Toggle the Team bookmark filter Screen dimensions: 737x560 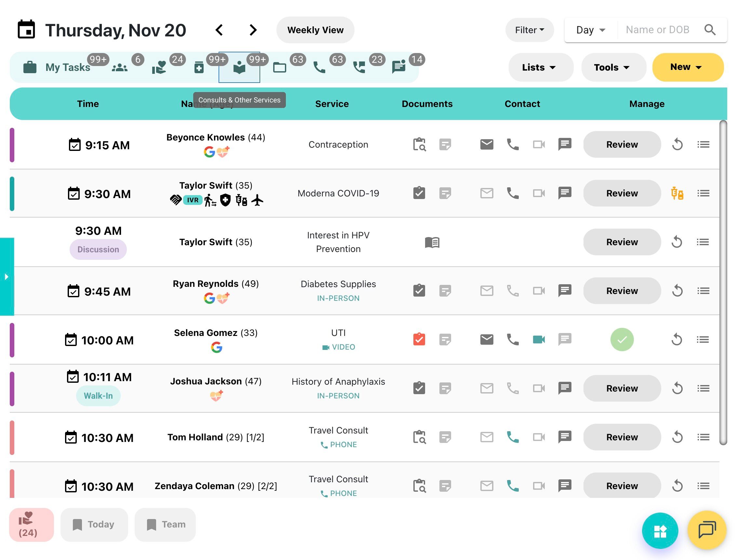coord(165,525)
